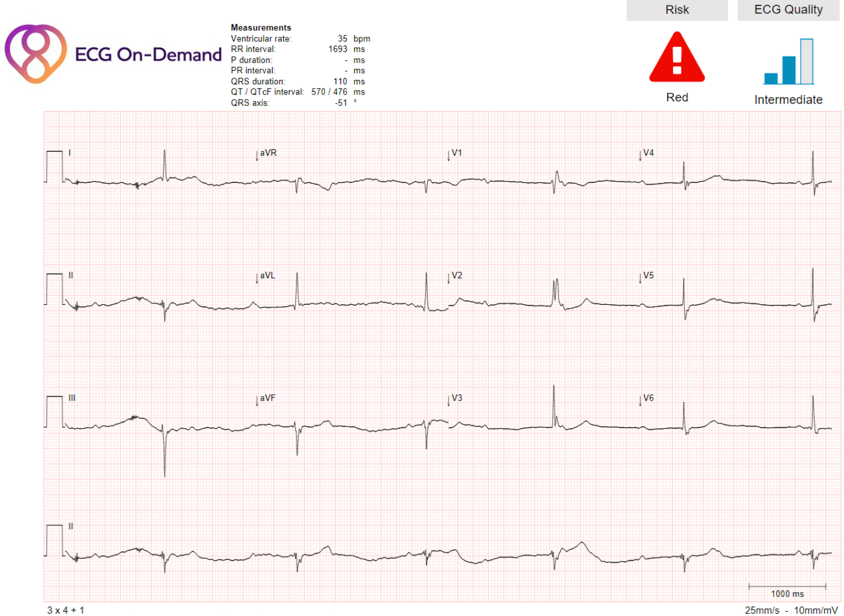Screen dimensions: 844x616
Task: Click the lead I label
Action: pos(70,152)
